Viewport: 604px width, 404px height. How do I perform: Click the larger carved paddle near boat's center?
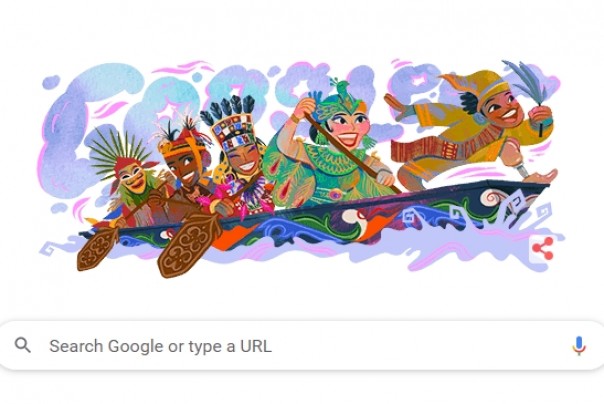(189, 245)
